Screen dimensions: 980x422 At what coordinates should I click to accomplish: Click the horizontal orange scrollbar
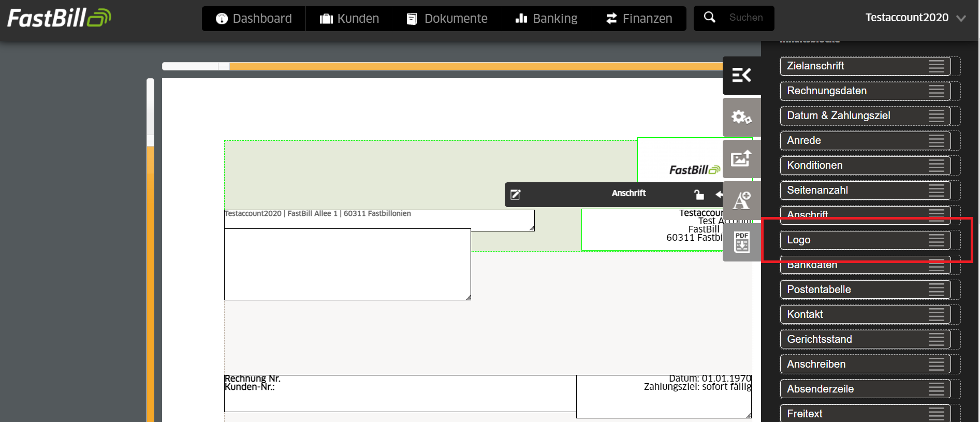tap(476, 66)
